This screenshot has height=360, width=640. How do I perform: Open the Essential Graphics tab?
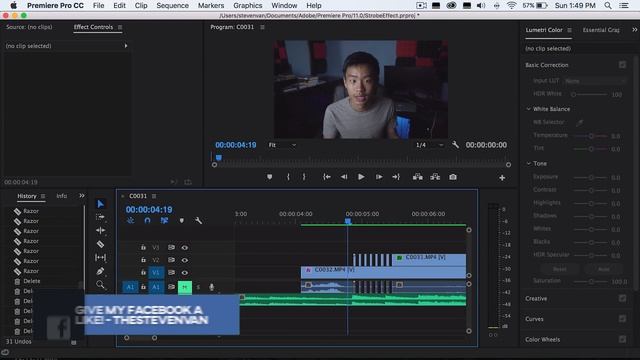click(x=601, y=30)
